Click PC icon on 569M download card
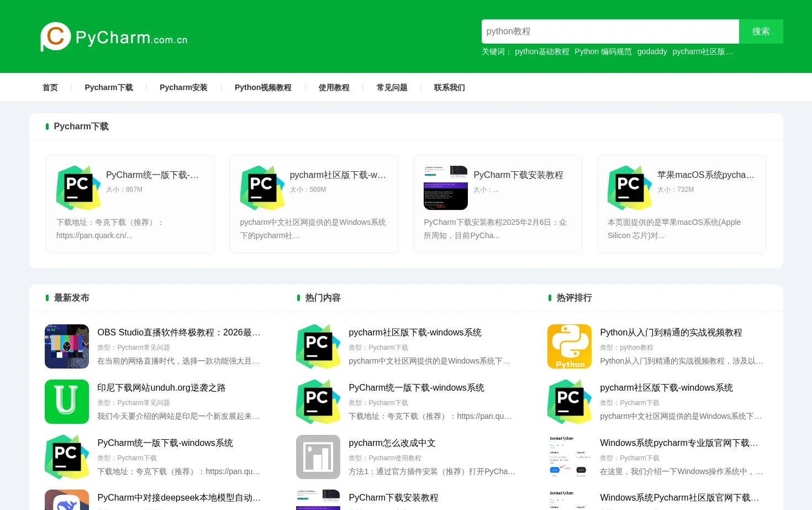The height and width of the screenshot is (510, 812). (x=262, y=188)
